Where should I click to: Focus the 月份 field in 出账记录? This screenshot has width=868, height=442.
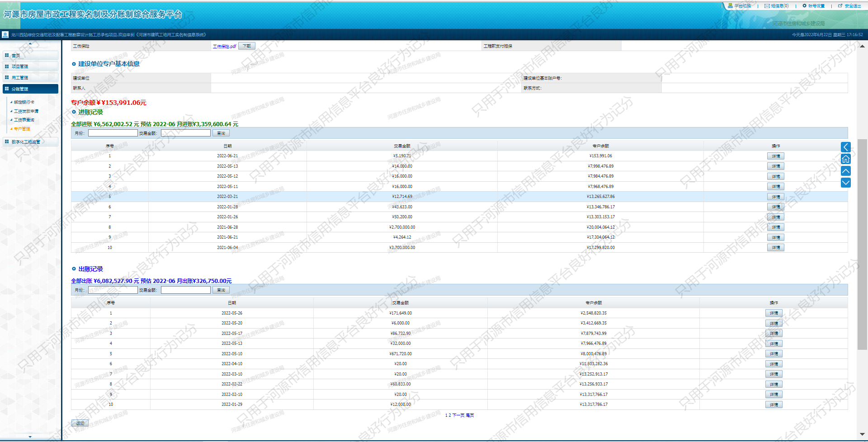(113, 290)
